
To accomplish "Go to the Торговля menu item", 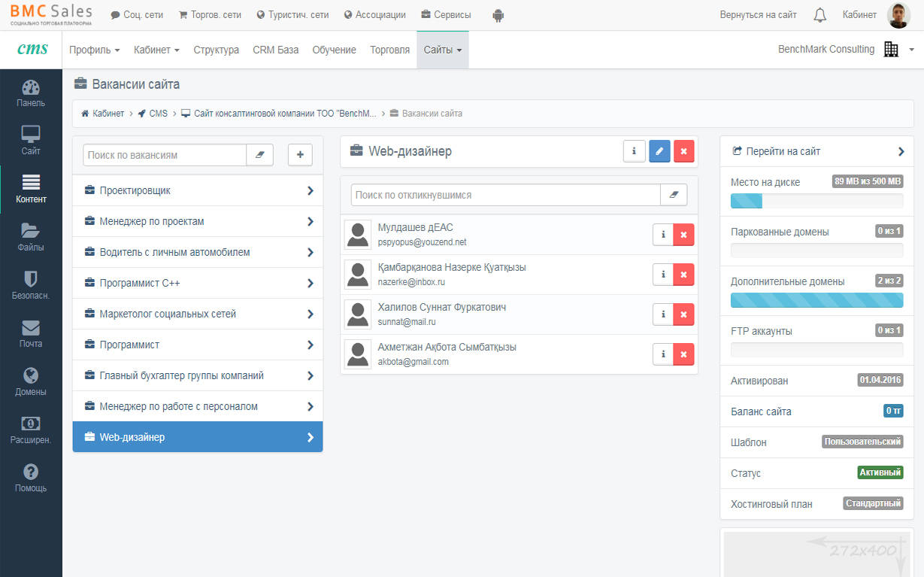I will (389, 50).
